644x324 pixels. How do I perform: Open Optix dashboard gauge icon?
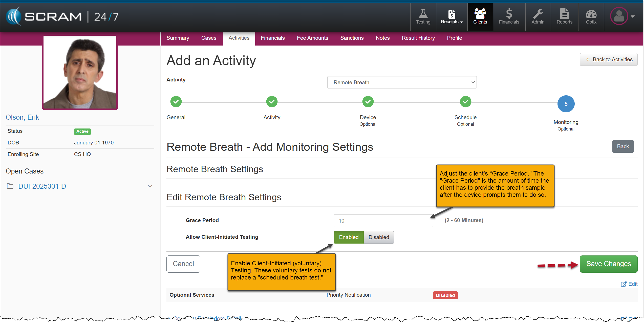(591, 14)
